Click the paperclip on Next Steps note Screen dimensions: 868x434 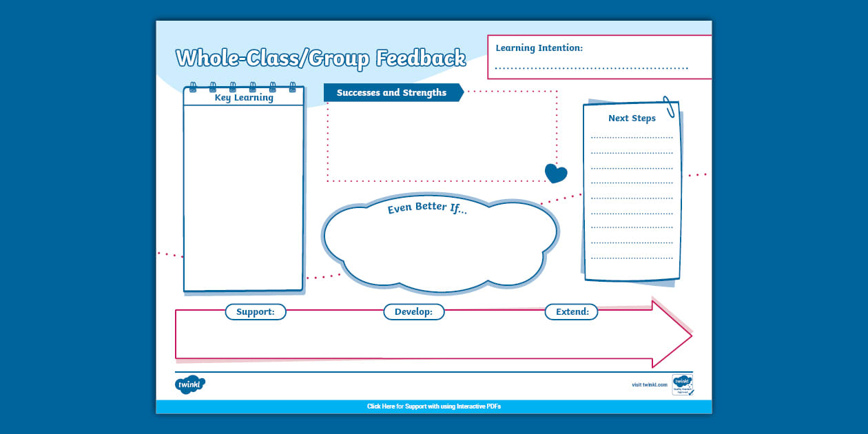pos(668,107)
